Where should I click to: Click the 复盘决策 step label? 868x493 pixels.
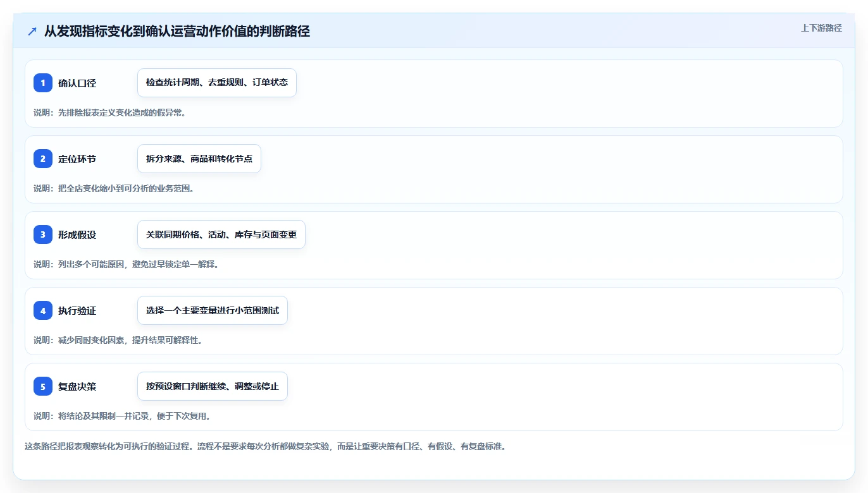77,386
